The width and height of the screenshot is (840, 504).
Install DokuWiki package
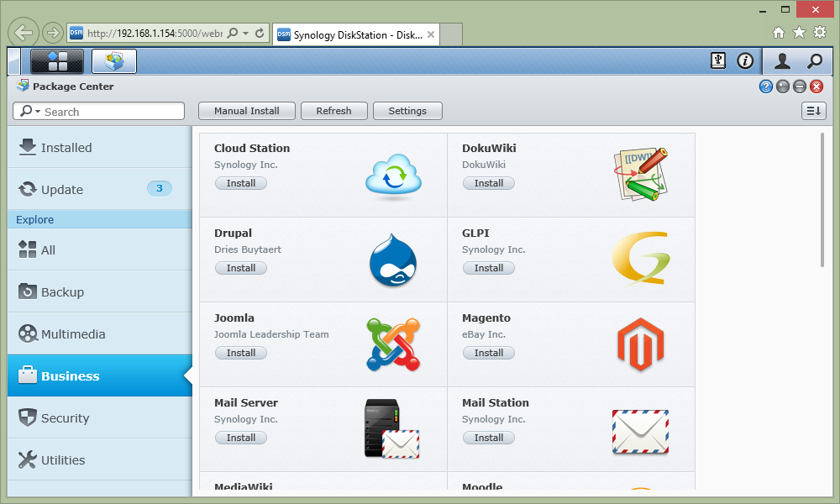pyautogui.click(x=489, y=183)
